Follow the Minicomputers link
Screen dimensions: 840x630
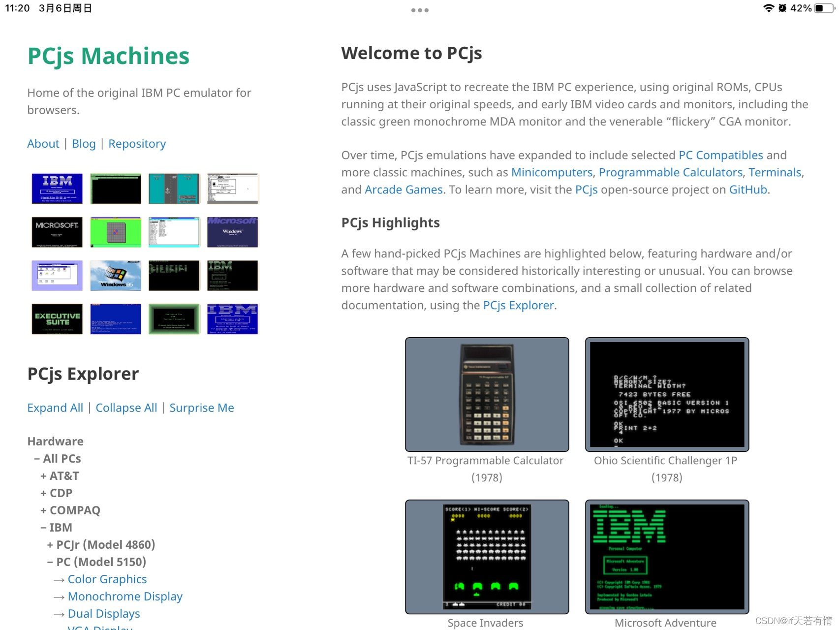[x=552, y=172]
